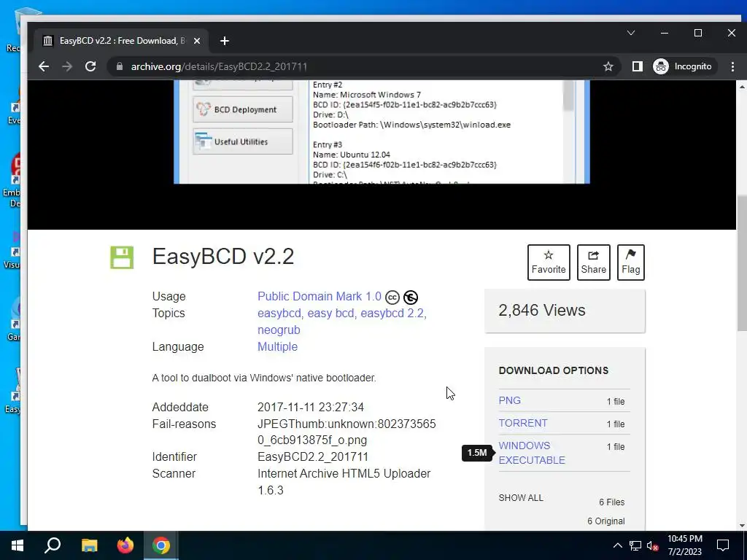Screen dimensions: 747x560
Task: Click the EasyBCD v2.2 page title
Action: pos(223,257)
